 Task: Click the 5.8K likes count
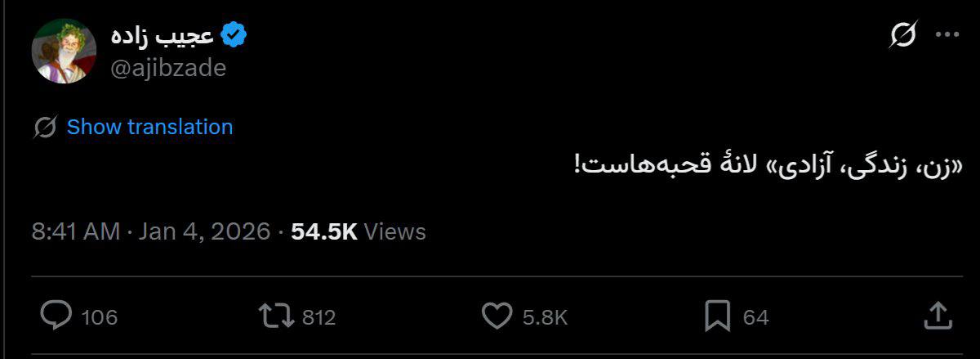545,317
